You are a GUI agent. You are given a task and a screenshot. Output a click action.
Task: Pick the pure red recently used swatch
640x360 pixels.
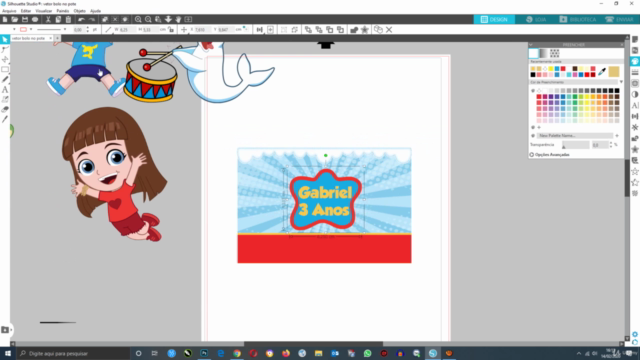(587, 75)
